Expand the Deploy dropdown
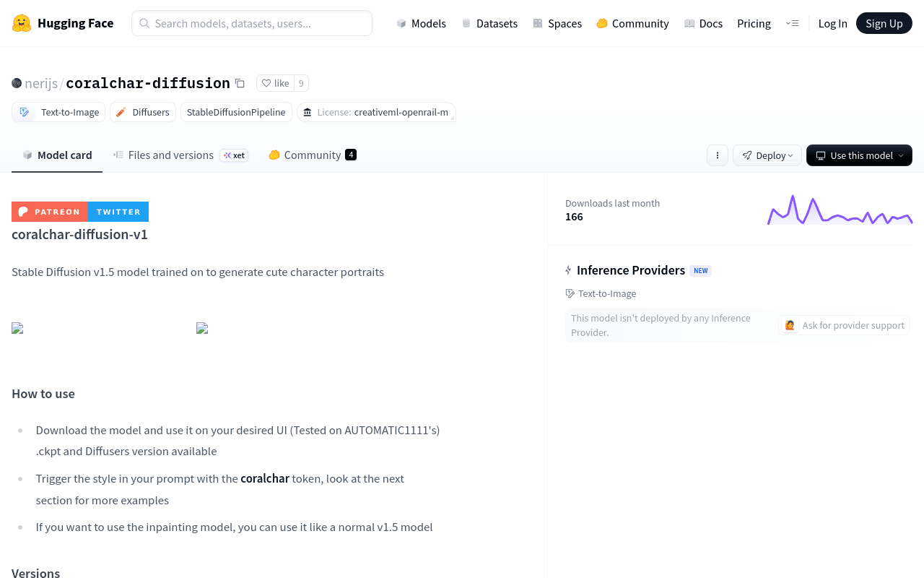 point(767,155)
